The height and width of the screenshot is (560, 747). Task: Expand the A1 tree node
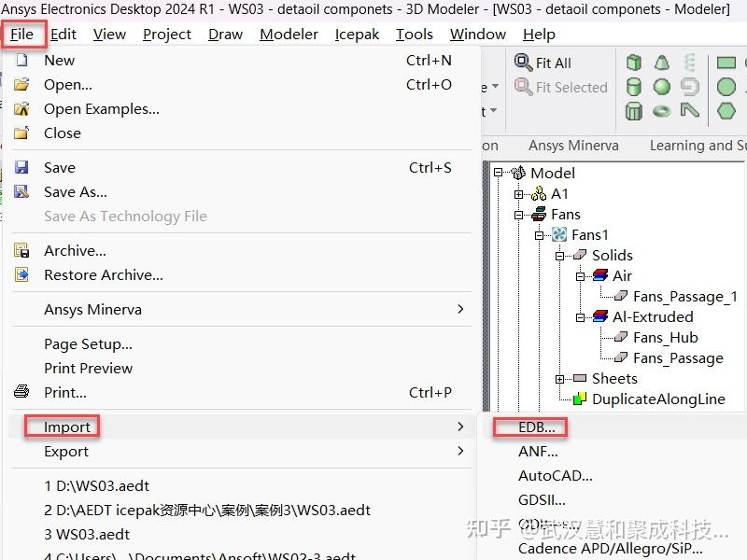click(x=519, y=194)
